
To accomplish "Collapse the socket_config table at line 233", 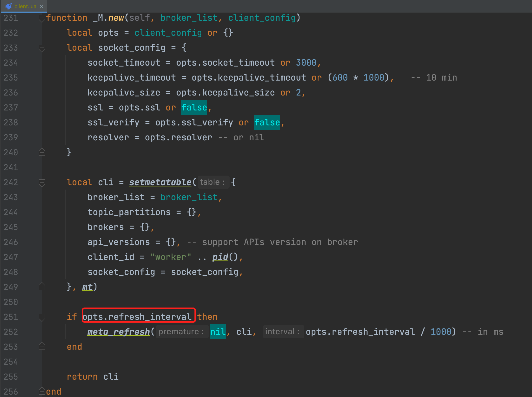I will (42, 48).
